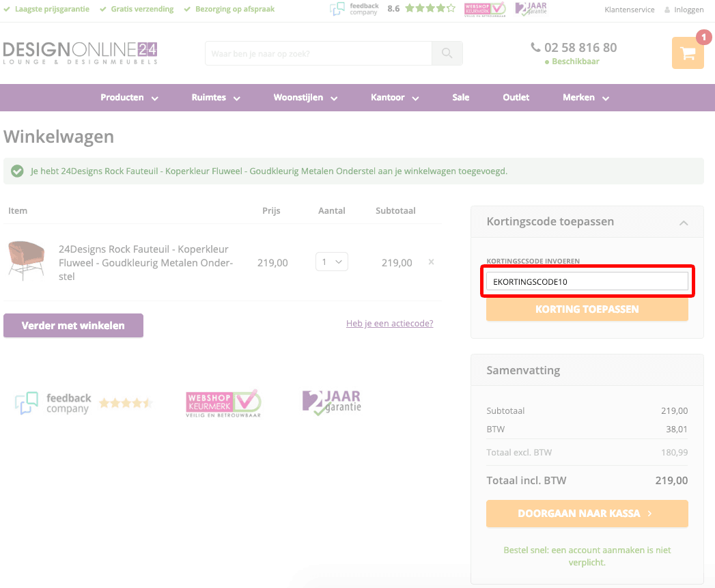The image size is (715, 588).
Task: Expand the Producten menu
Action: (130, 98)
